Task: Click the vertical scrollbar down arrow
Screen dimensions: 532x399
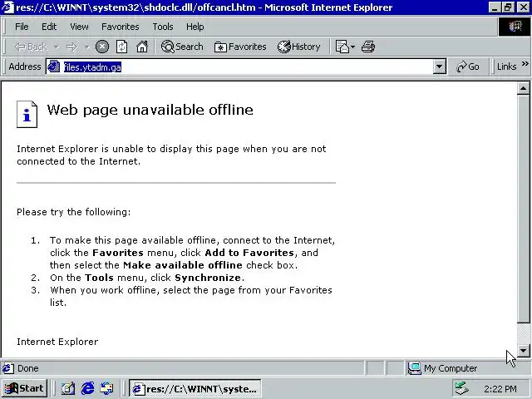Action: point(523,351)
